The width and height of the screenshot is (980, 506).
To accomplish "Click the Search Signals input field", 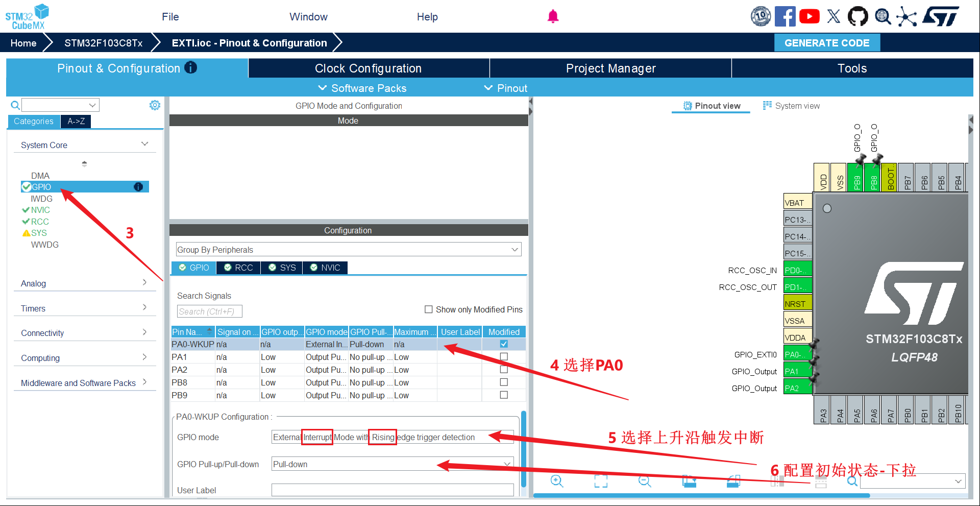I will [x=210, y=311].
